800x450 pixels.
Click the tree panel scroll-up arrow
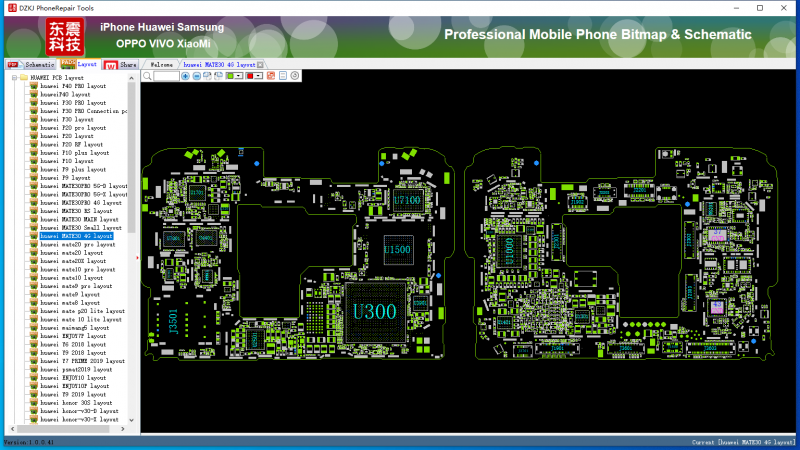point(132,78)
